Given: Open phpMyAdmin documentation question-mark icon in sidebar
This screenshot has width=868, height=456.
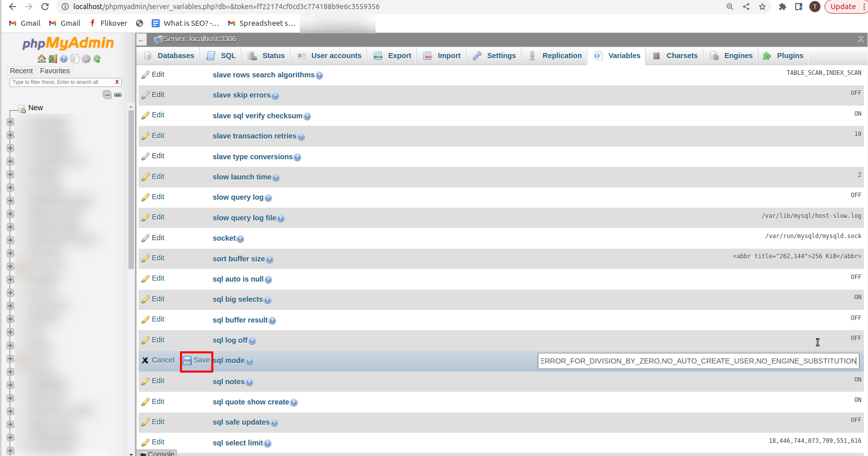Looking at the screenshot, I should point(64,59).
